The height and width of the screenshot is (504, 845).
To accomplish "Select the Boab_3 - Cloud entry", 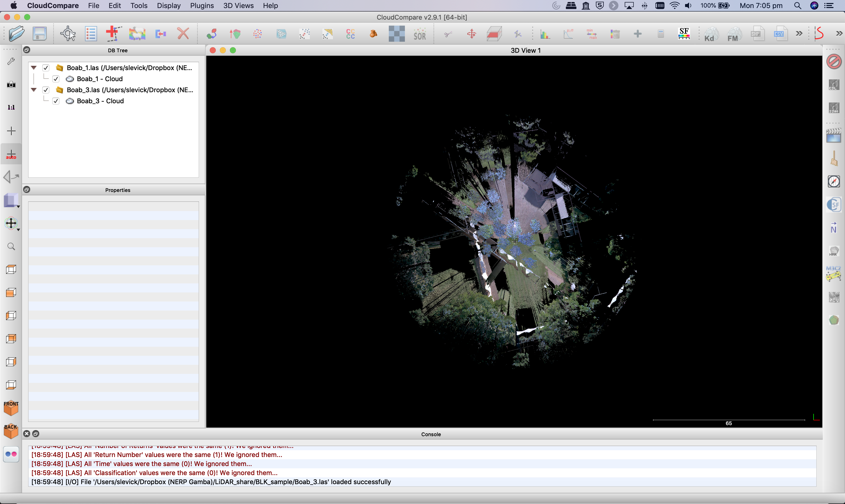I will [100, 101].
